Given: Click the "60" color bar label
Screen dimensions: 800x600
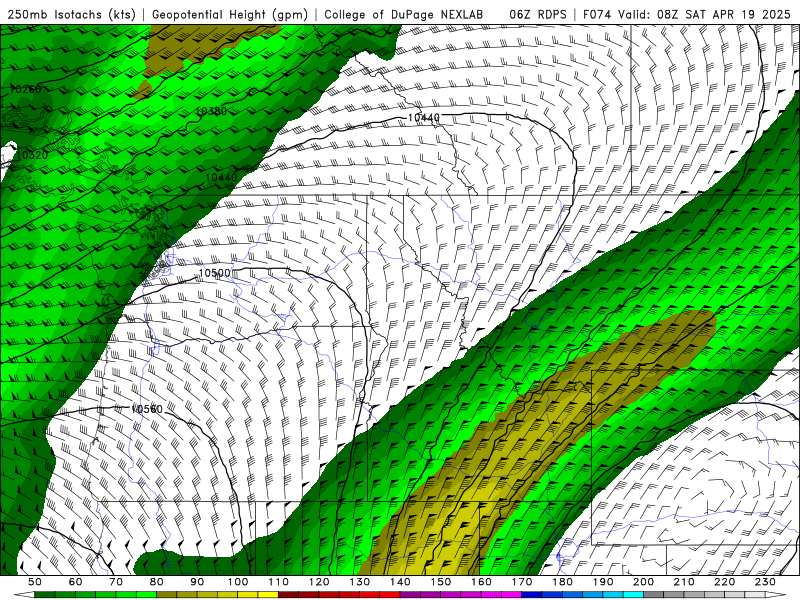Looking at the screenshot, I should [x=76, y=582].
